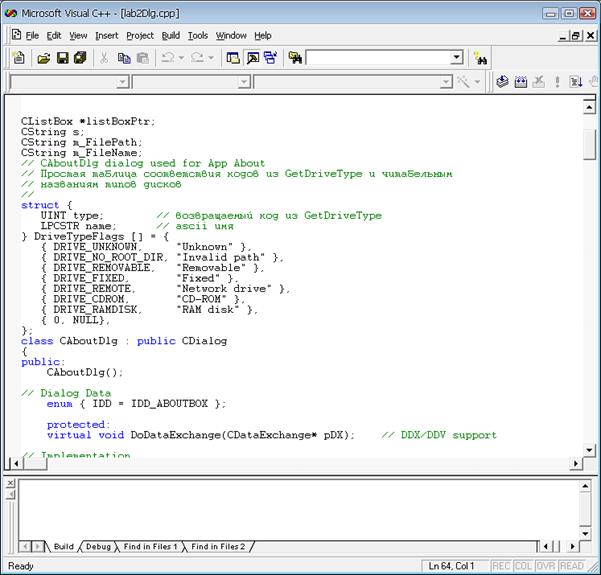Image resolution: width=601 pixels, height=575 pixels.
Task: Click the Compile icon on build toolbar
Action: point(502,82)
